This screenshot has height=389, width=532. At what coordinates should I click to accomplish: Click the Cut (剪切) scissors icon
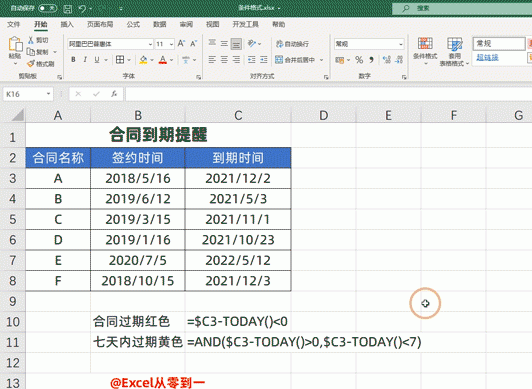click(x=31, y=40)
